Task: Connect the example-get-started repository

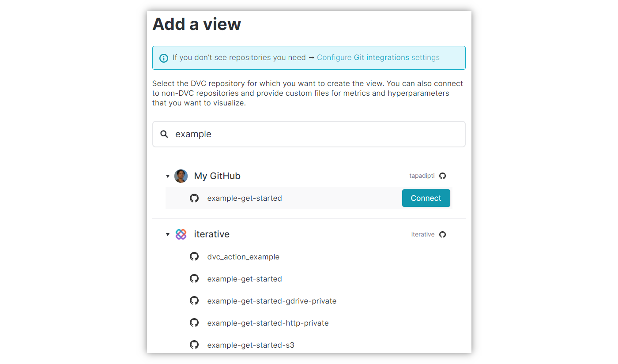Action: [426, 198]
